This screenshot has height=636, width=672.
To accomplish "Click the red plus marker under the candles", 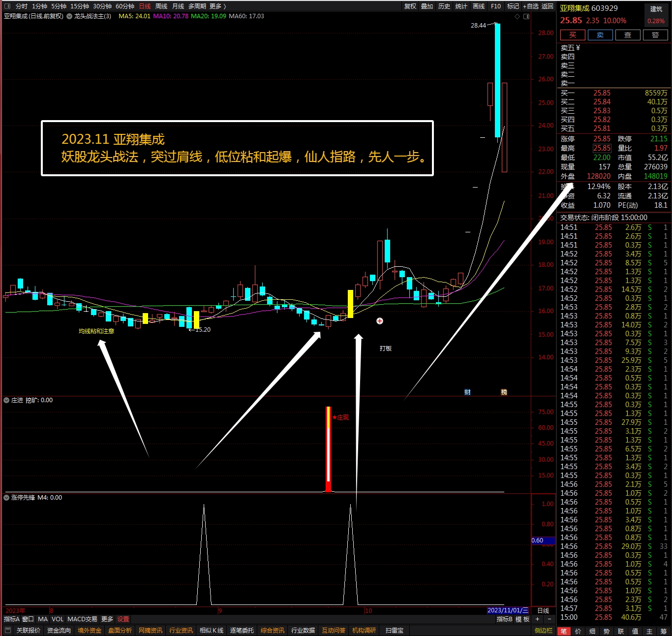I will tap(380, 321).
